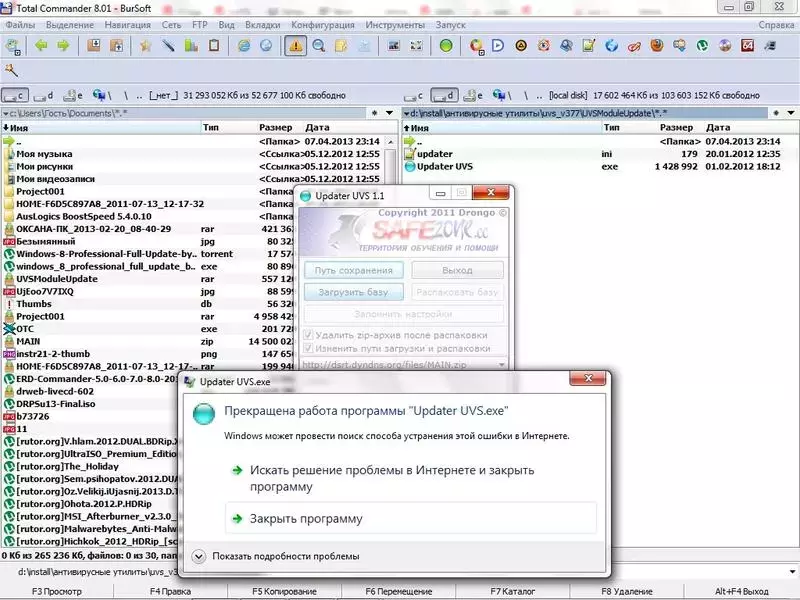Click the 'Путь сохранения' button

pyautogui.click(x=354, y=270)
